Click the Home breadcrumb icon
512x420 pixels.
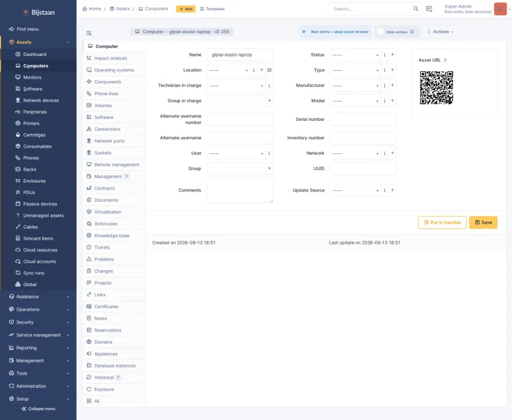coord(85,9)
